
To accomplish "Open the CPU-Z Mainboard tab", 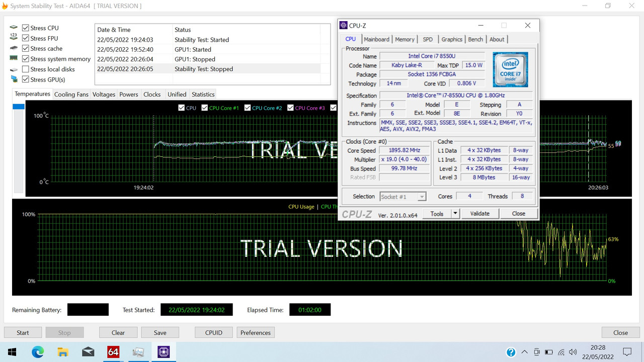I will pos(376,39).
